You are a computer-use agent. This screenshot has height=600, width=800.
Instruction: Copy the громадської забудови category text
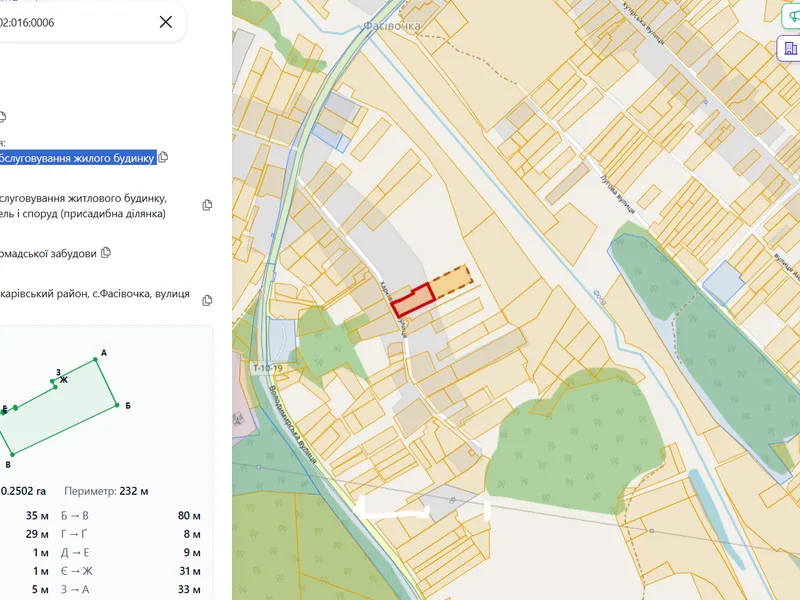click(106, 253)
